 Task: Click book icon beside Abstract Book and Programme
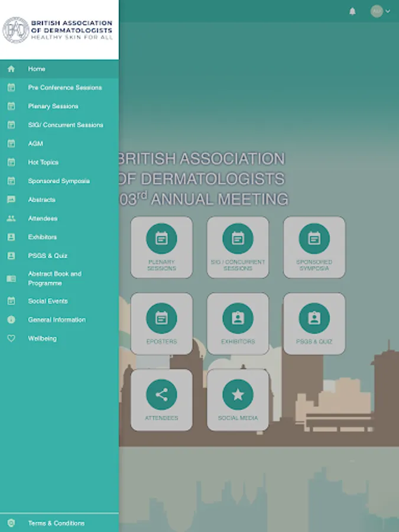(x=11, y=278)
